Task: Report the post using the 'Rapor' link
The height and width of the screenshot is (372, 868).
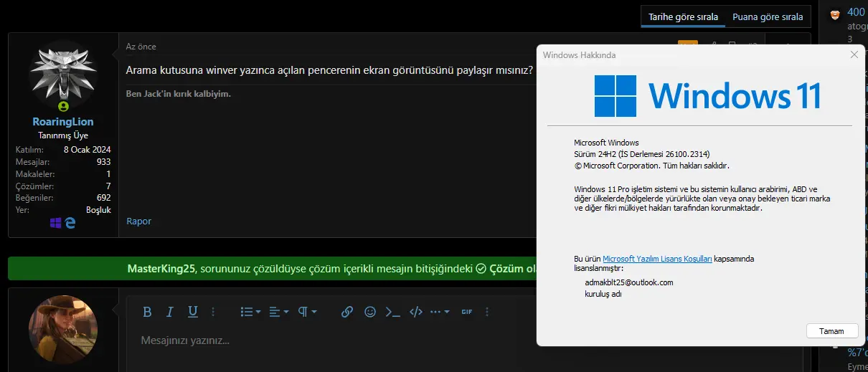Action: pyautogui.click(x=139, y=221)
